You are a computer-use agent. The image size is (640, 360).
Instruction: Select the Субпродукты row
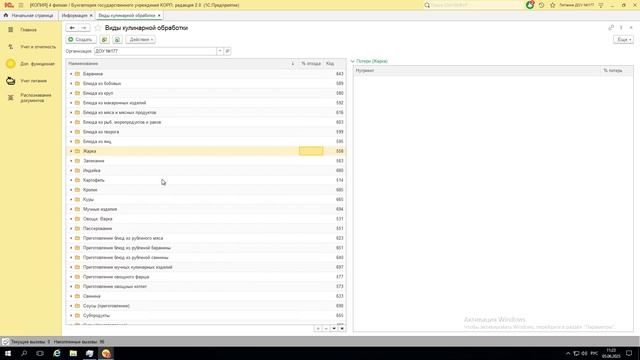[206, 316]
